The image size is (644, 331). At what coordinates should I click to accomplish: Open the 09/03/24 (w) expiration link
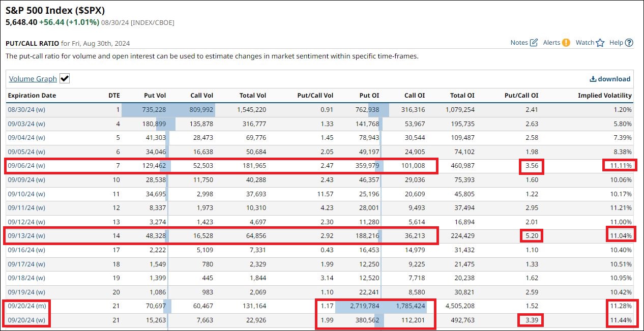coord(26,124)
